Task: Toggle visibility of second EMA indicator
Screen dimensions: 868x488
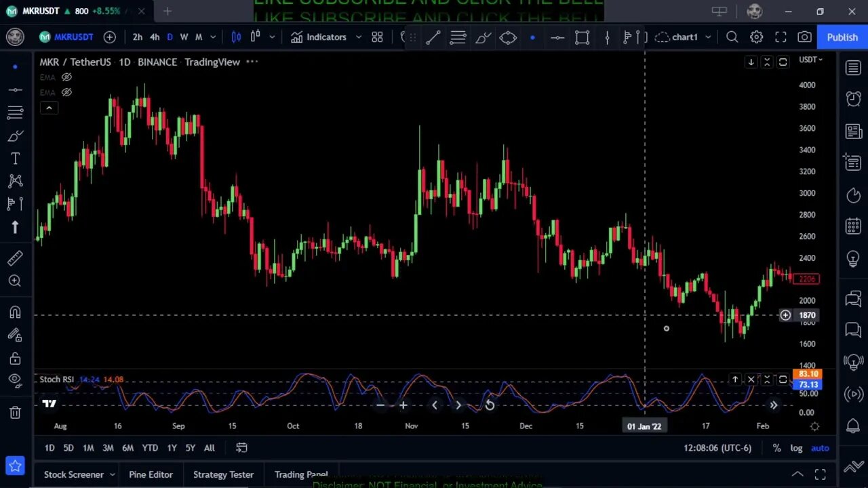Action: tap(66, 92)
